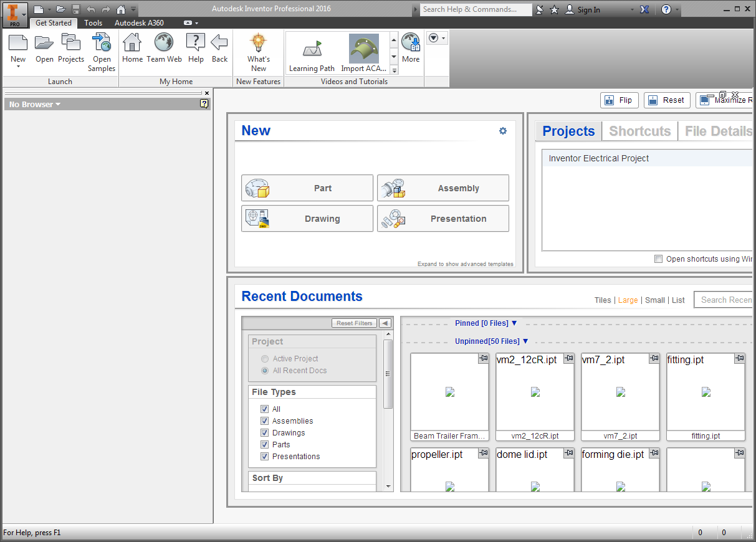Collapse the Pinned [0 Files] section
Viewport: 756px width, 542px height.
click(x=486, y=323)
